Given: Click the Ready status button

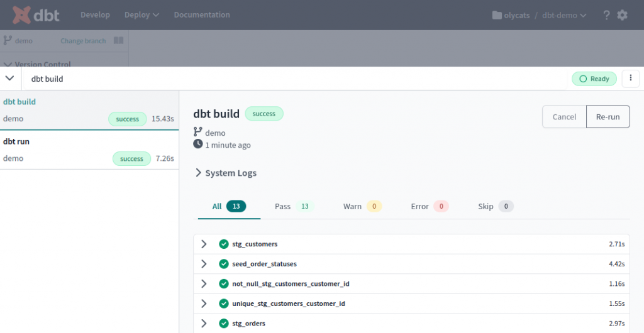Looking at the screenshot, I should pyautogui.click(x=594, y=79).
